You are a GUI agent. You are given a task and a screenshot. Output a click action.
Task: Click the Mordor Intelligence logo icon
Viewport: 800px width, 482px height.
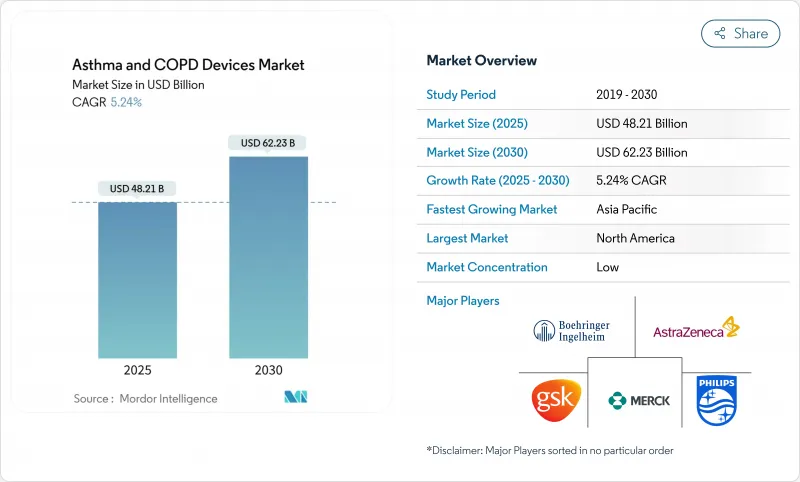(295, 398)
